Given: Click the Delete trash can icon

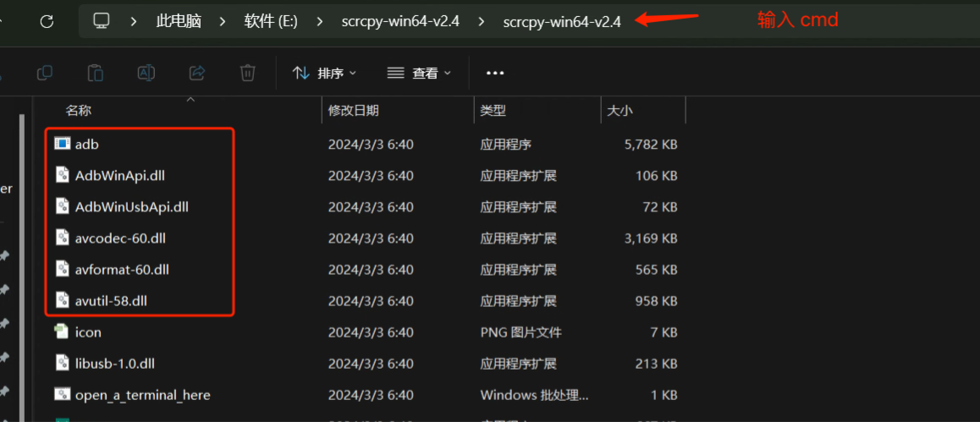Looking at the screenshot, I should [x=247, y=73].
